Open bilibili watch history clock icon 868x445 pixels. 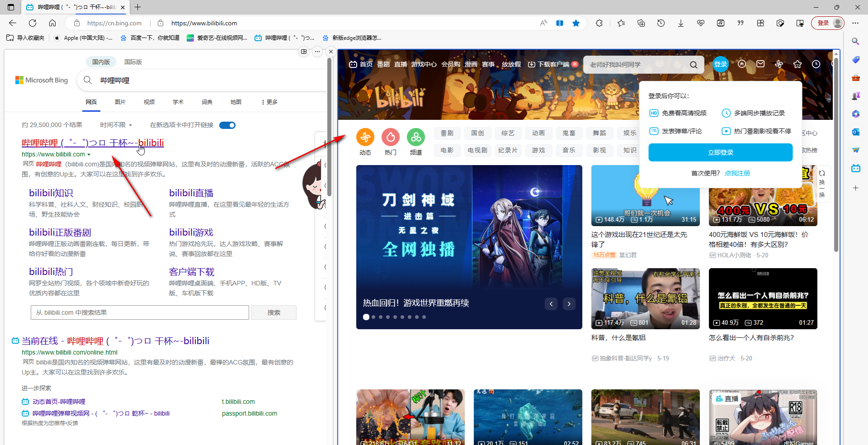[816, 64]
